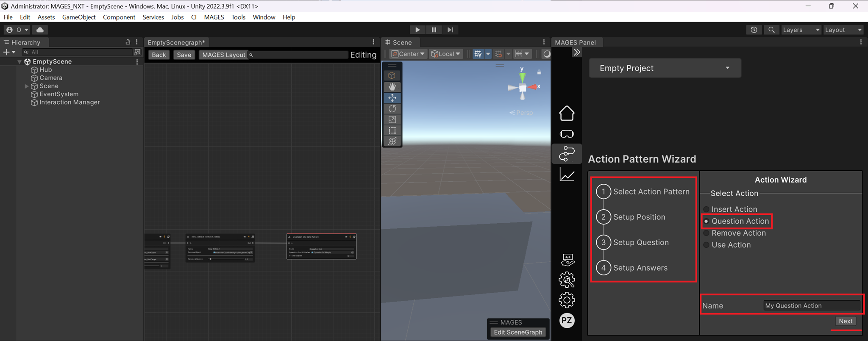This screenshot has height=341, width=868.
Task: Click the Play button to start game
Action: coord(417,30)
